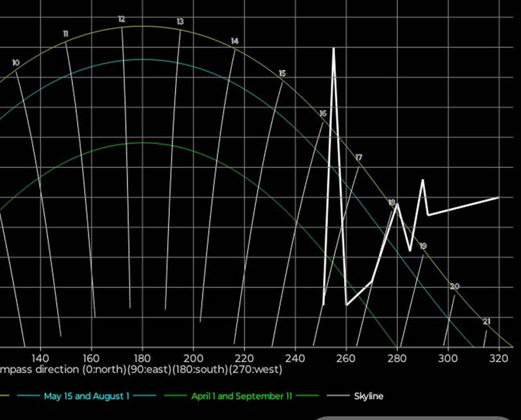Select the hour 11 label on the sun path
The height and width of the screenshot is (420, 521).
[x=66, y=33]
